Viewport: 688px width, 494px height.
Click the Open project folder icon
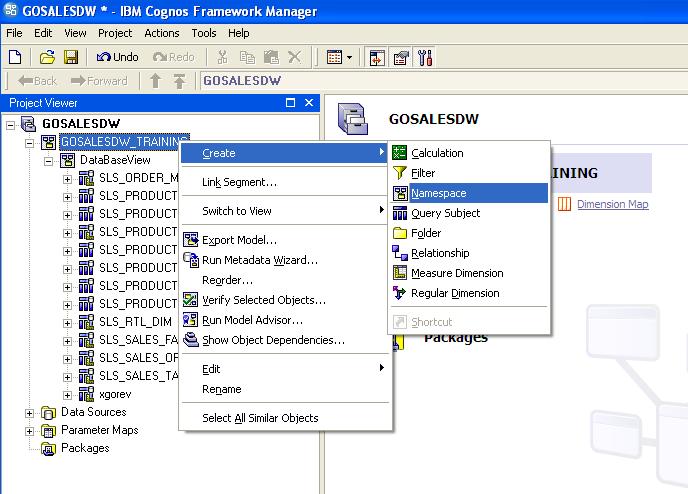click(47, 57)
